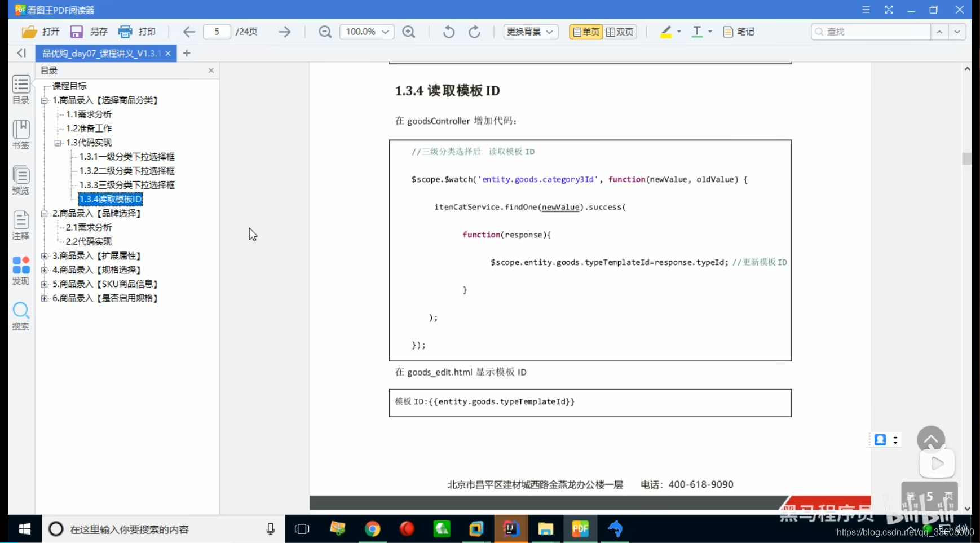
Task: Open Google Chrome from the taskbar
Action: pos(372,529)
